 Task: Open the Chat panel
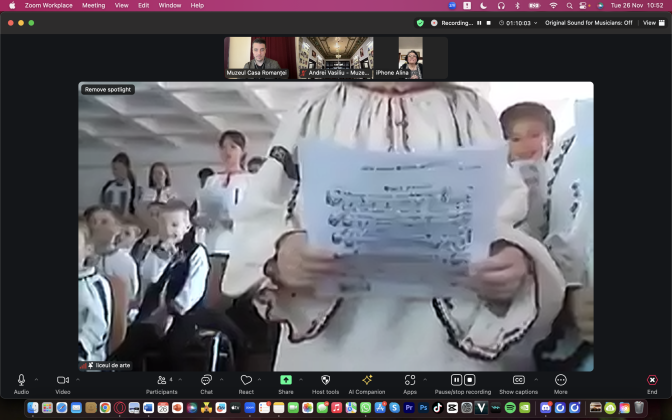pyautogui.click(x=206, y=381)
